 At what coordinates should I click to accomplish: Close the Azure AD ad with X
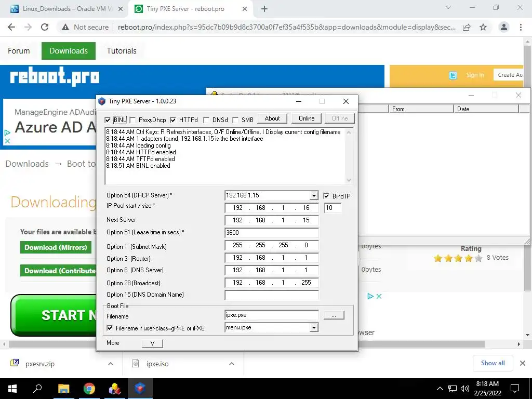(x=7, y=140)
